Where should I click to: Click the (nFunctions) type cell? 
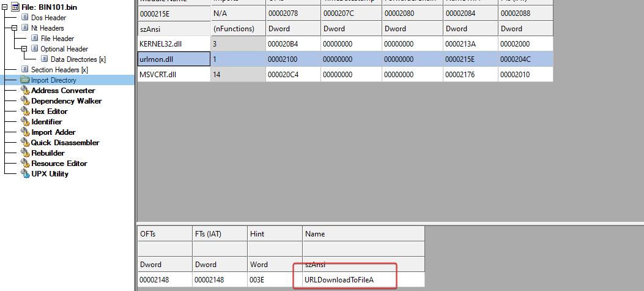point(239,29)
